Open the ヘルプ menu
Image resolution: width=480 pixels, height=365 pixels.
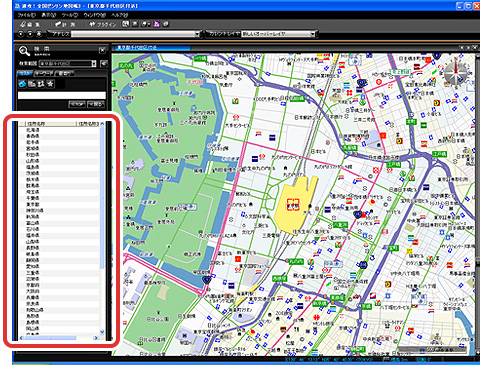point(119,15)
